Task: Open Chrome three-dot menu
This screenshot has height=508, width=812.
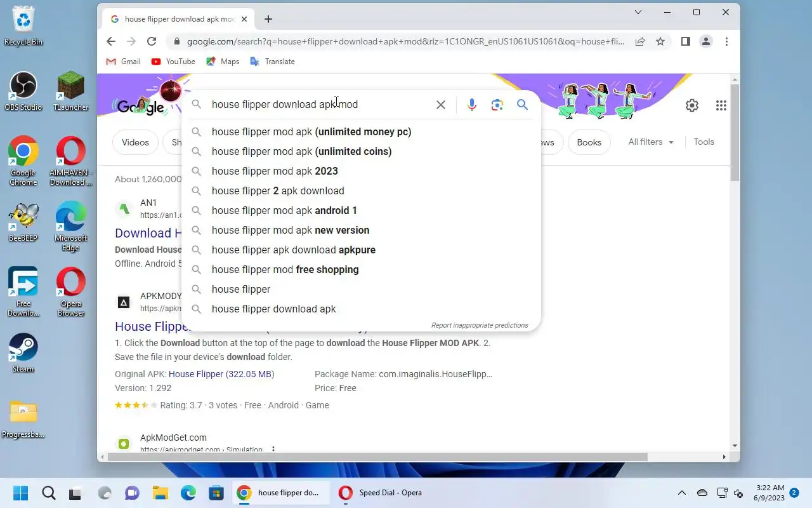Action: pyautogui.click(x=726, y=41)
